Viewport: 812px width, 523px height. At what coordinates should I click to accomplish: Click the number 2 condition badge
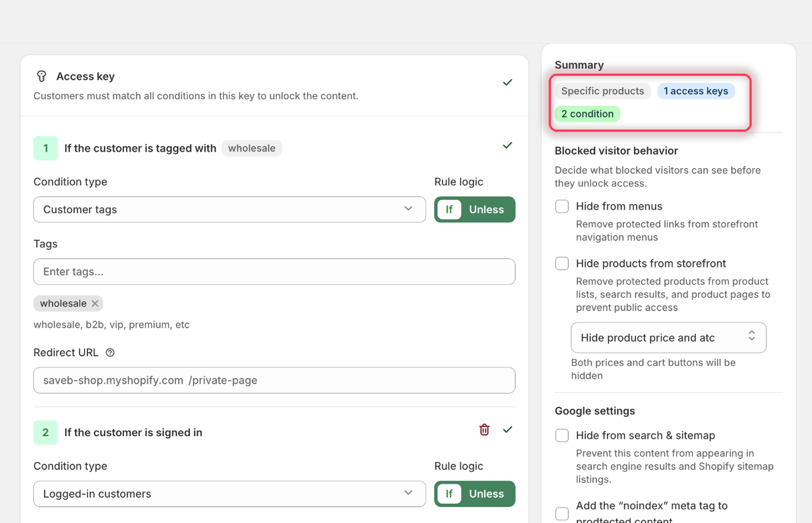[x=46, y=433]
